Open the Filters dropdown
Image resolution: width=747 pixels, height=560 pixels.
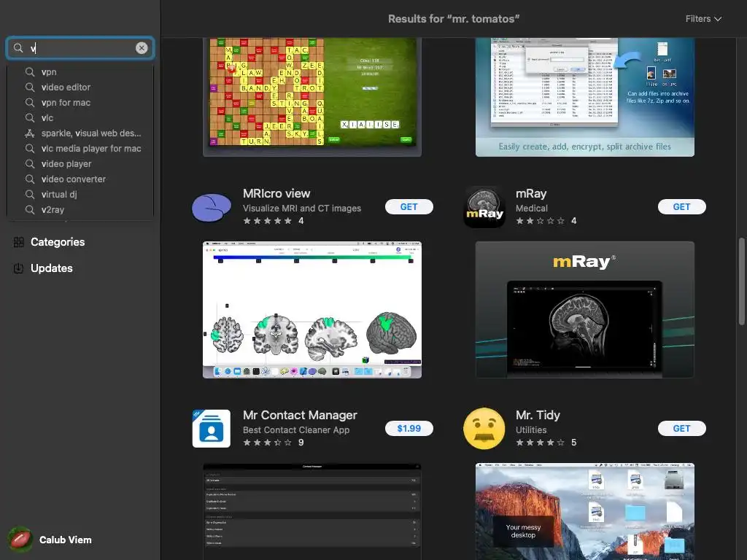(x=703, y=18)
